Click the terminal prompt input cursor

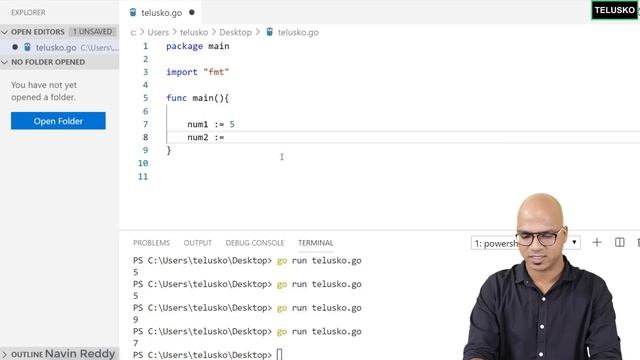coord(280,355)
